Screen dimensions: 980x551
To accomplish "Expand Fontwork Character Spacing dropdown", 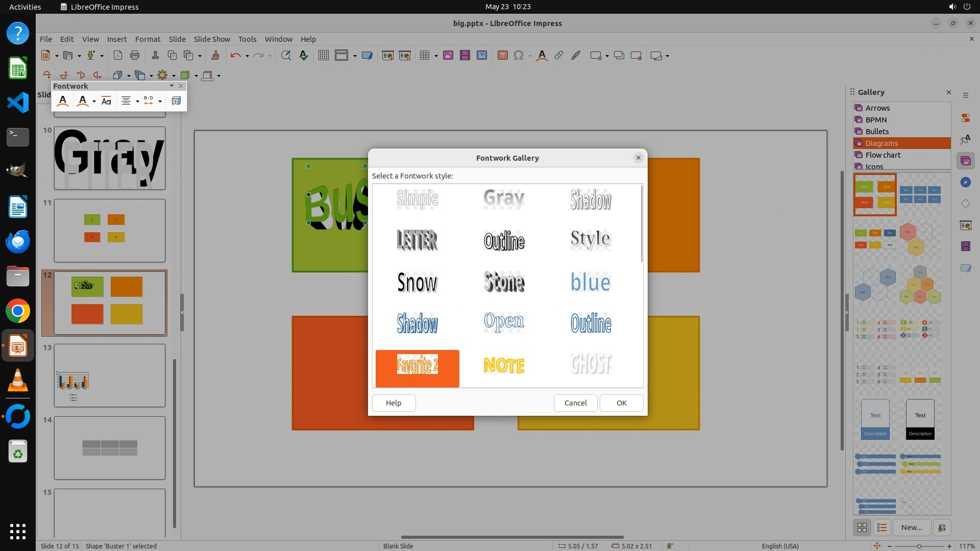I will pos(160,101).
